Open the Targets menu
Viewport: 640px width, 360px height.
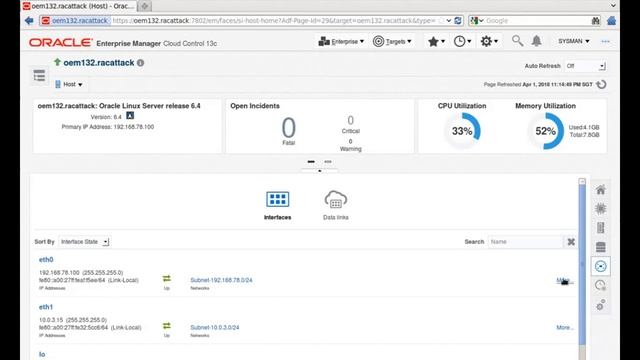click(392, 41)
